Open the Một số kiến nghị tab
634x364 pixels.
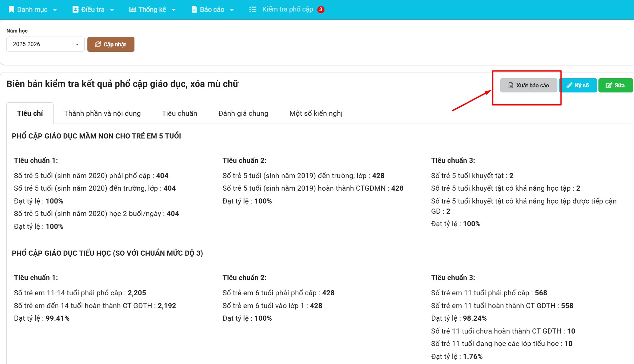point(316,113)
